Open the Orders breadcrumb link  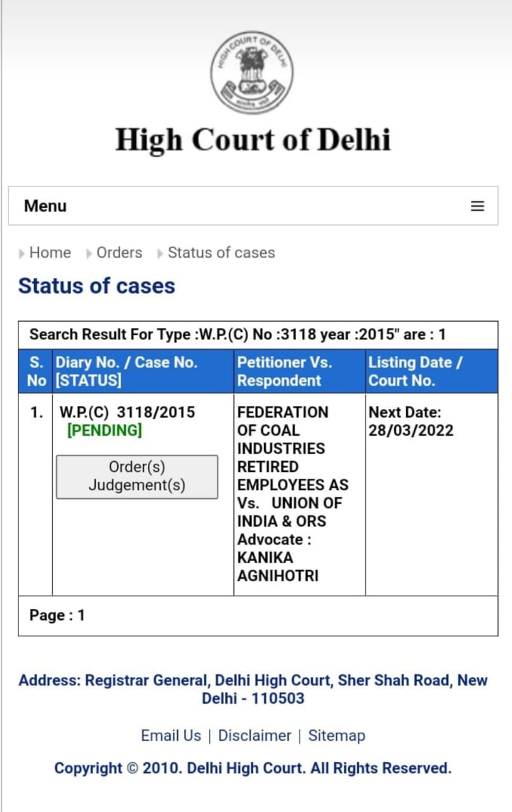(119, 252)
